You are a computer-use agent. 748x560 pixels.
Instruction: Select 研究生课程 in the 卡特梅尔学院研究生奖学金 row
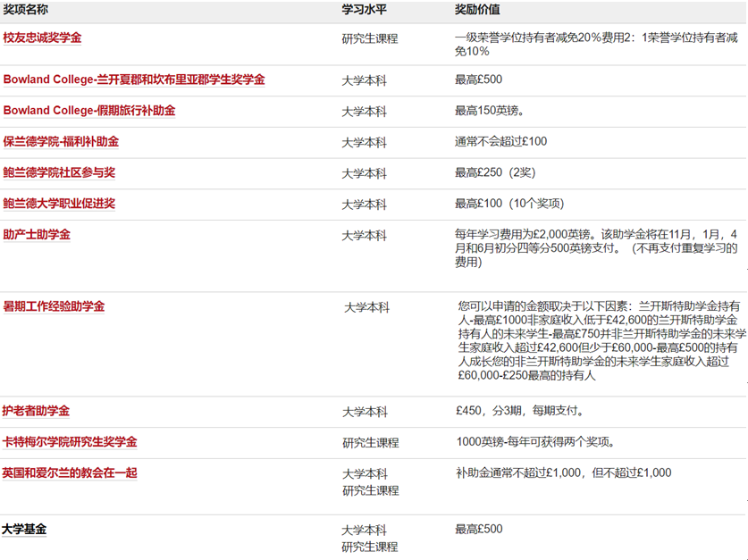pos(371,443)
